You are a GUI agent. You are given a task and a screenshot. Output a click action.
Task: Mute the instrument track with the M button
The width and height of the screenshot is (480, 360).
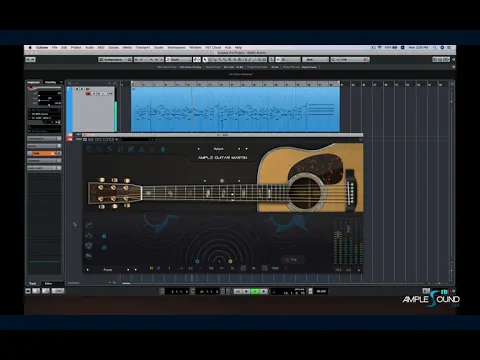tap(77, 89)
